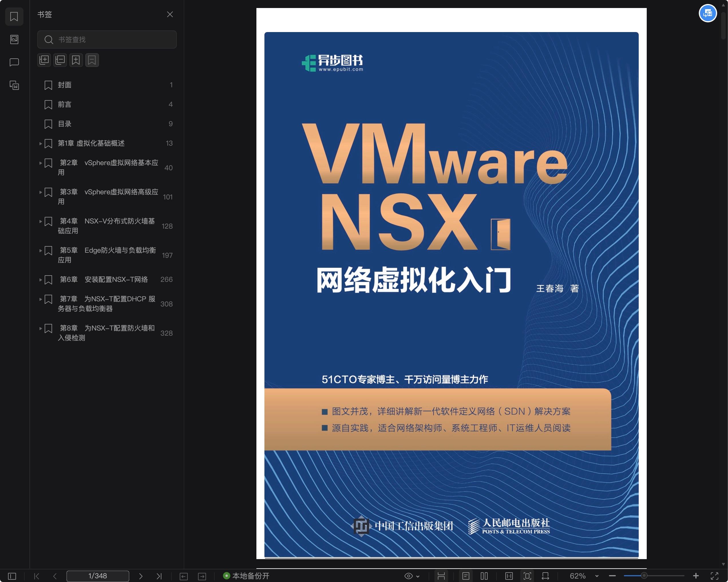The image size is (728, 582).
Task: Go to 第6章 安装配置NSX-T网络
Action: point(104,280)
